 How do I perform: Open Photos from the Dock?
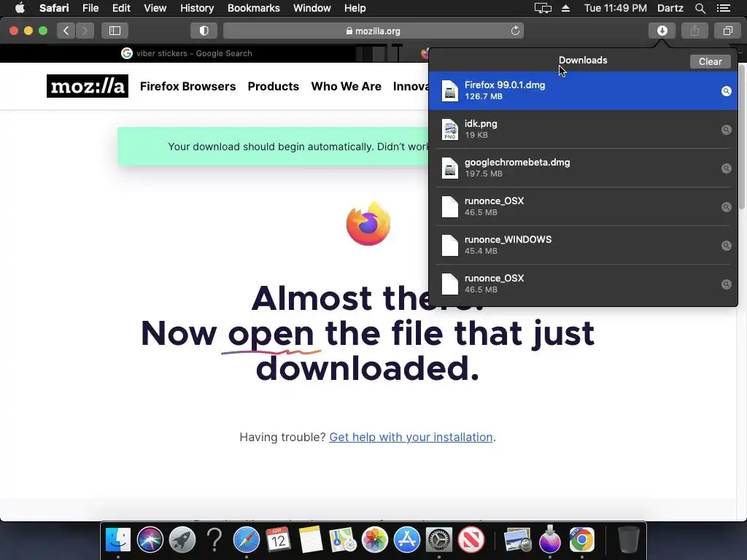tap(375, 540)
